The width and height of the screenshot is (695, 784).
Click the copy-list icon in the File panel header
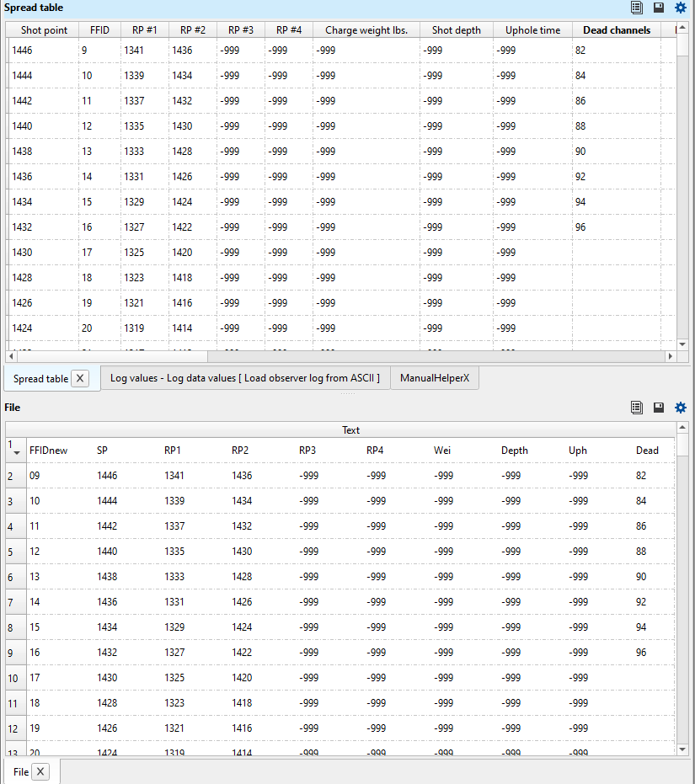coord(637,408)
